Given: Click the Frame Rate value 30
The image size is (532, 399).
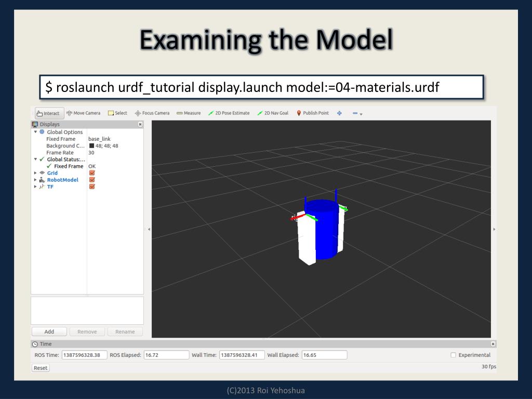Looking at the screenshot, I should (91, 153).
